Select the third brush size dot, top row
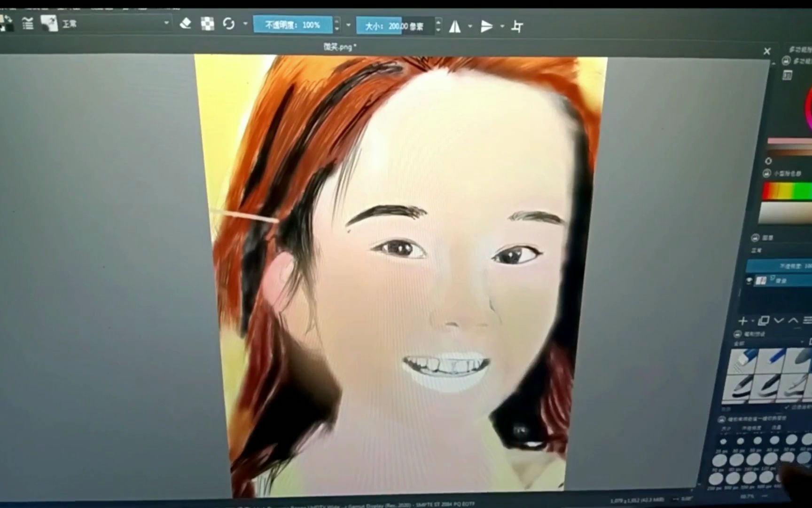The width and height of the screenshot is (812, 508). pyautogui.click(x=757, y=441)
